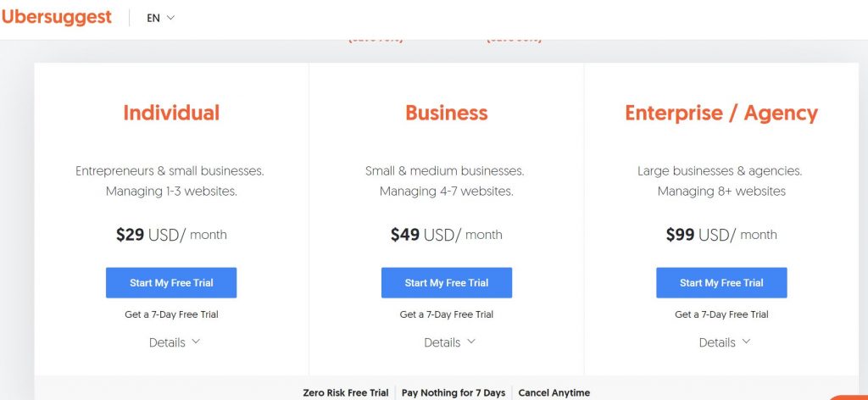868x400 pixels.
Task: Click the Ubersuggest logo
Action: click(x=57, y=18)
